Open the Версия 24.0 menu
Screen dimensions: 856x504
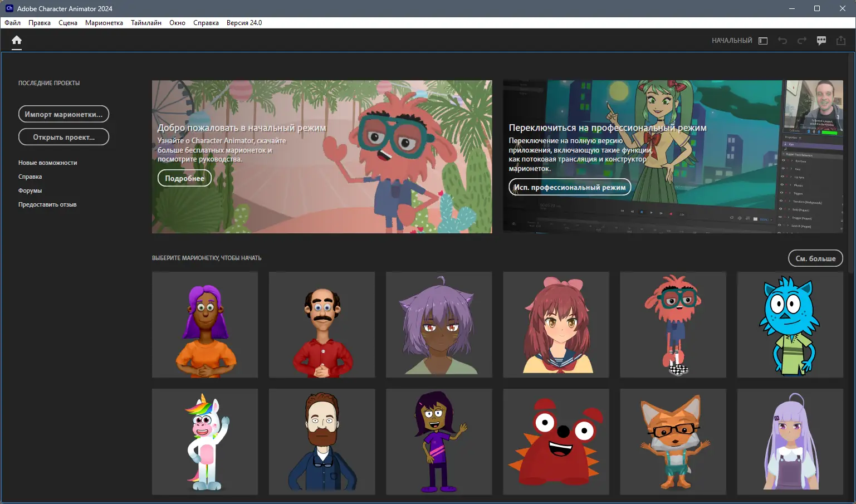(244, 23)
